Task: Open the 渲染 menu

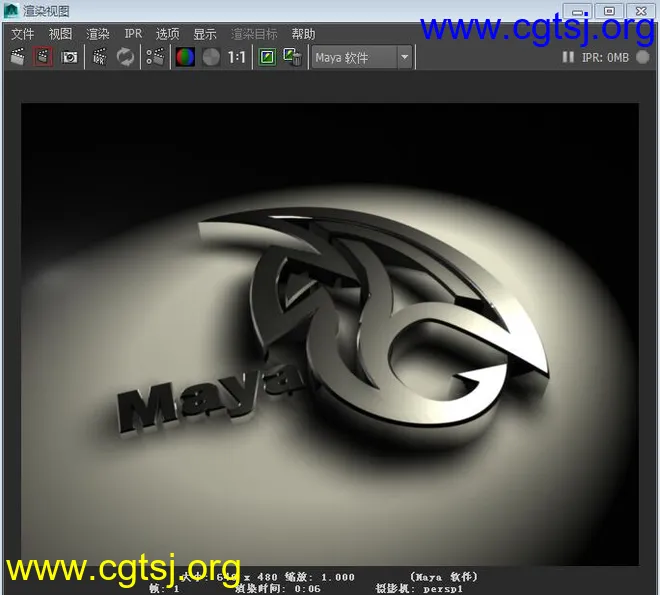Action: [98, 34]
